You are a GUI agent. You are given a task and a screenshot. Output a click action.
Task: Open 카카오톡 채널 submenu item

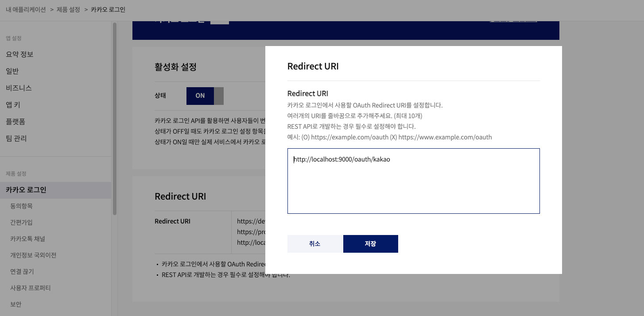27,239
